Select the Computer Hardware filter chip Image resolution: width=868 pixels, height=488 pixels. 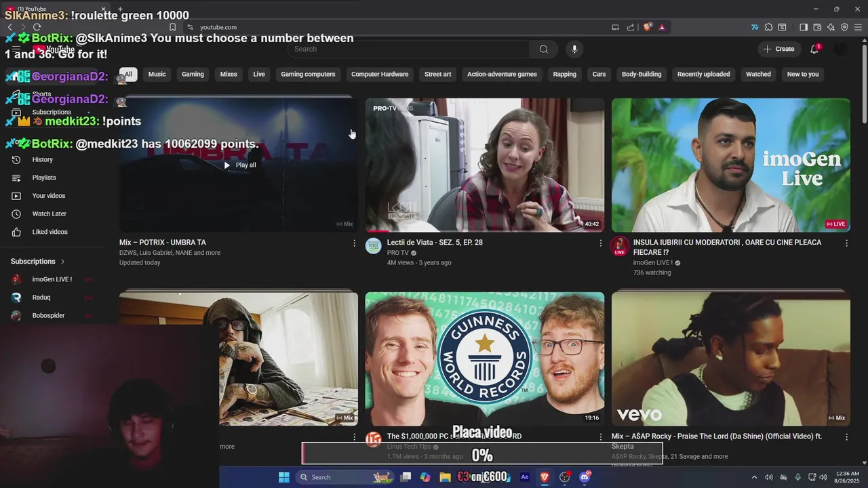[380, 75]
